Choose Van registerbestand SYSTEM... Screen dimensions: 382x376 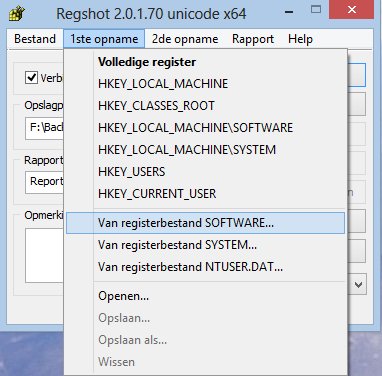click(205, 245)
